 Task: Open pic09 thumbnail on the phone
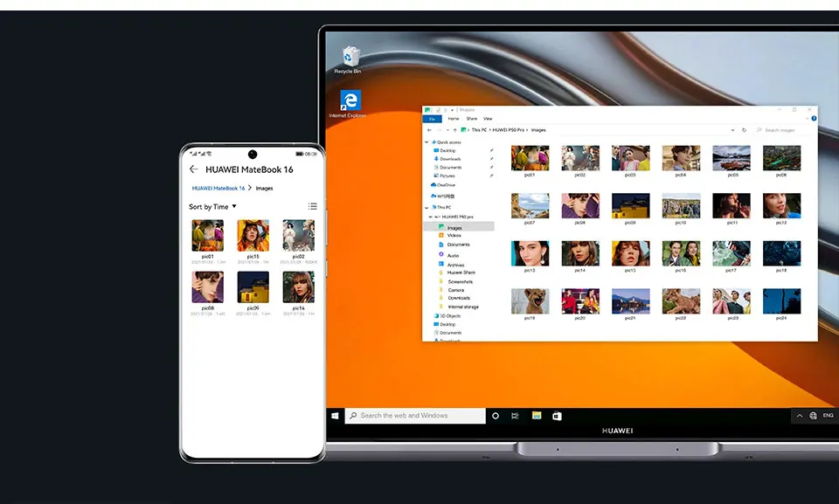(253, 287)
